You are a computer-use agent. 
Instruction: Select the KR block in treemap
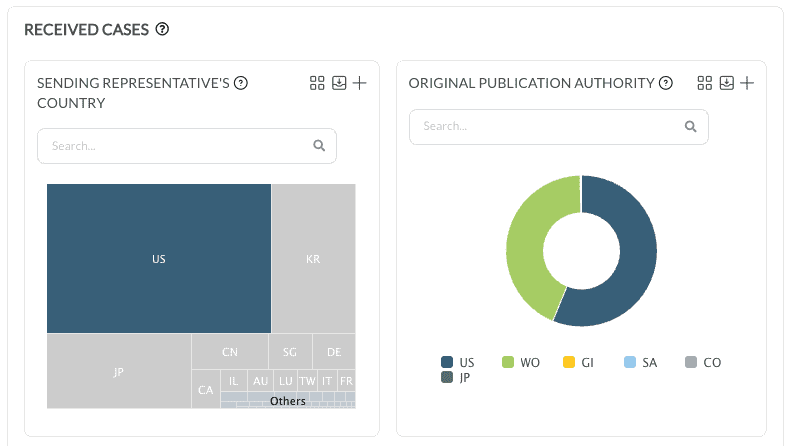[x=313, y=259]
